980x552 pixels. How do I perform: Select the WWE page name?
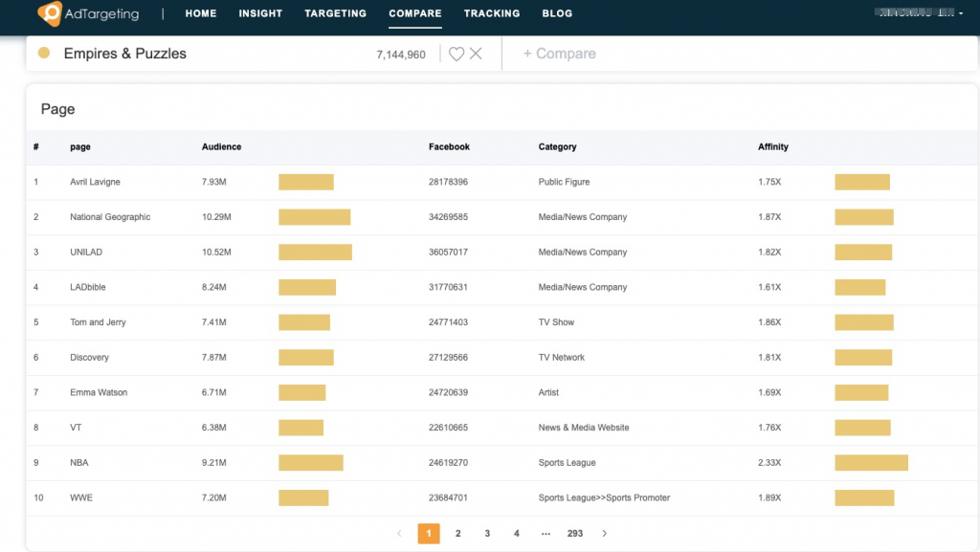(x=81, y=497)
